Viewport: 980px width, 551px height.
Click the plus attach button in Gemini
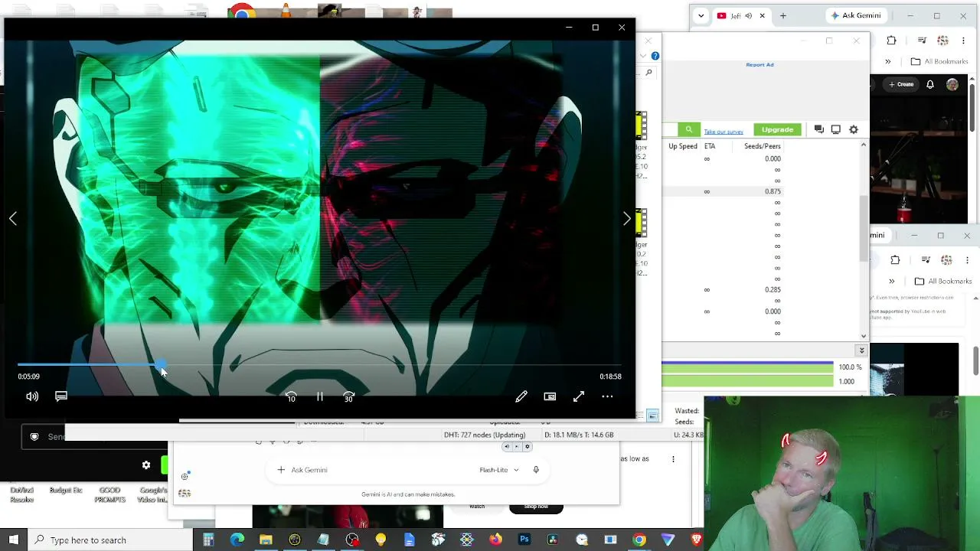(281, 470)
